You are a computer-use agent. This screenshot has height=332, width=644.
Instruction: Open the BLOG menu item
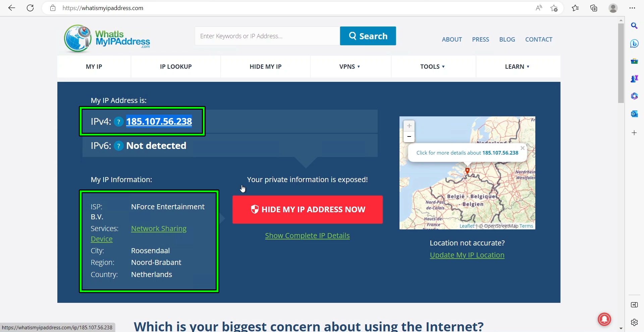click(x=507, y=39)
